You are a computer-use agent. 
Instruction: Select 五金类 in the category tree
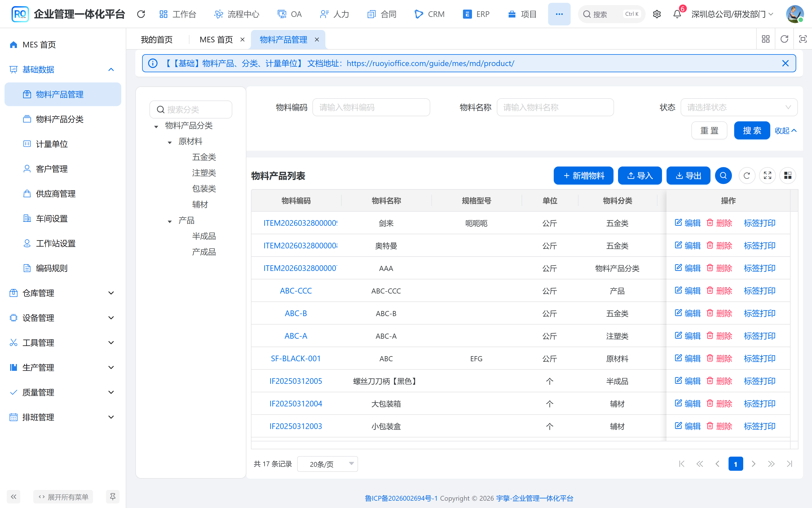click(204, 157)
